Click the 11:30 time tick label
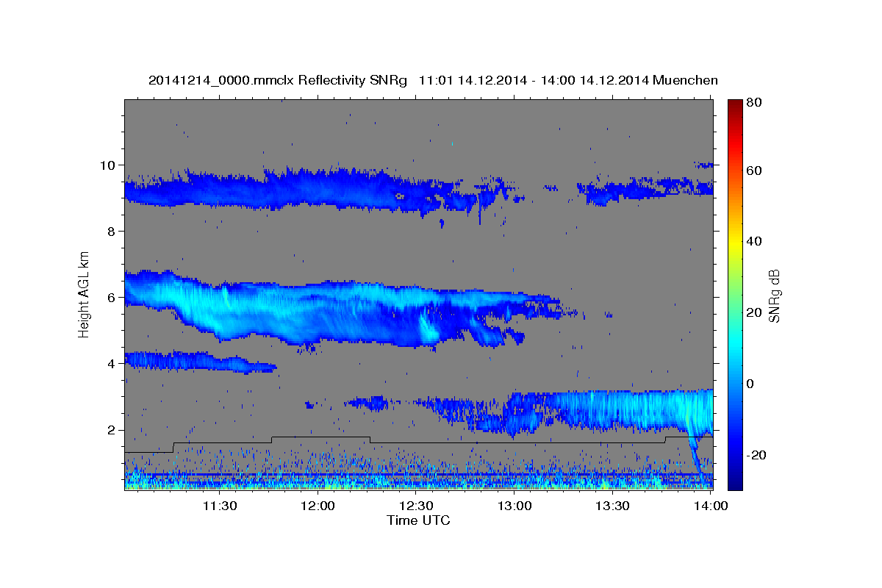 (220, 506)
